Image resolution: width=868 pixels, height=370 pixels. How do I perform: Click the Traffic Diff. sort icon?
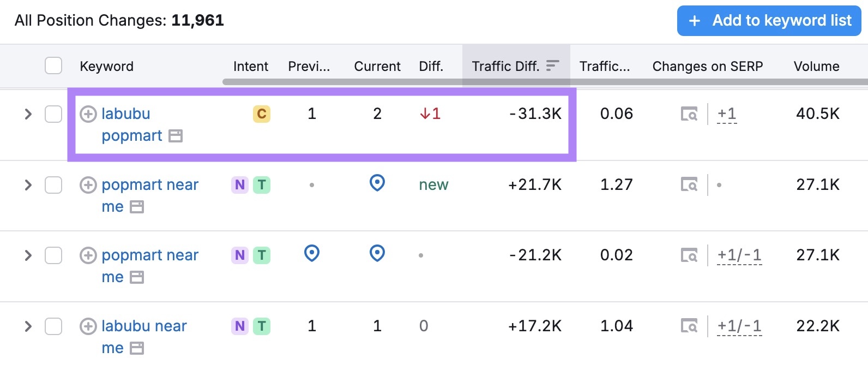coord(552,66)
